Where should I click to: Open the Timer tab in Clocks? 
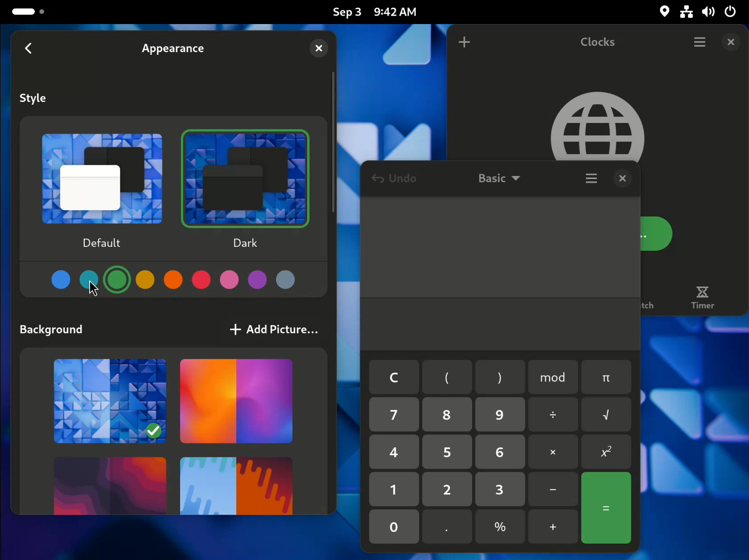click(x=702, y=298)
